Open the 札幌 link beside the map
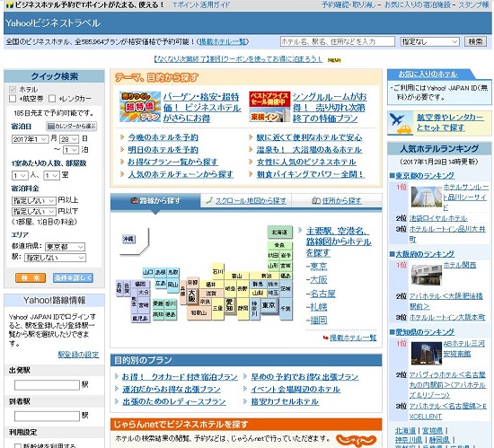 coord(319,307)
